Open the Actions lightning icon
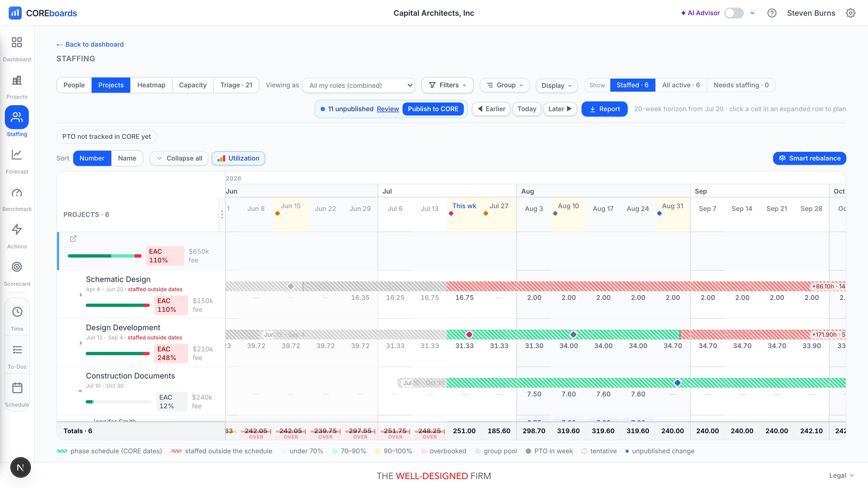 point(17,230)
